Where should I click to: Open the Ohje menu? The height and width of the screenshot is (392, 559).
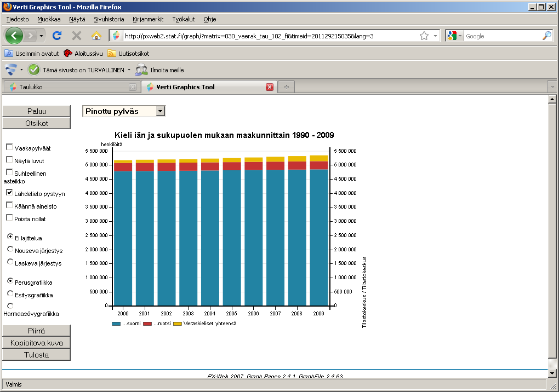[x=209, y=19]
